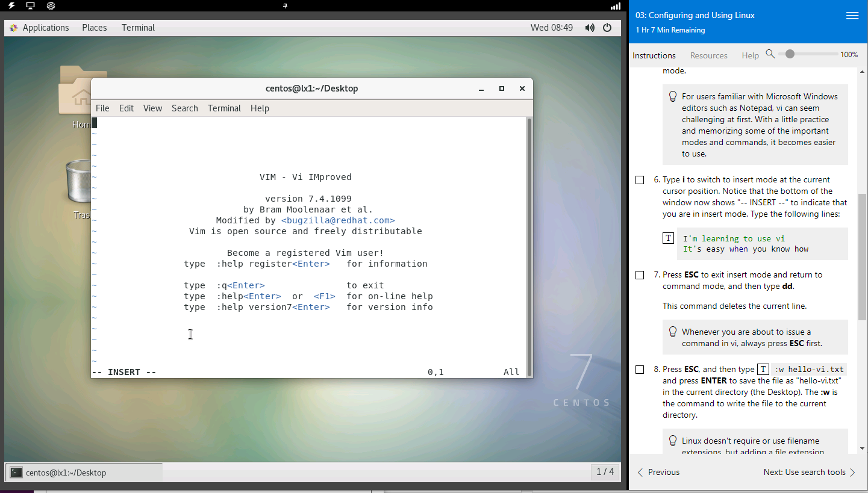868x493 pixels.
Task: Go to Previous lab page
Action: pyautogui.click(x=658, y=473)
